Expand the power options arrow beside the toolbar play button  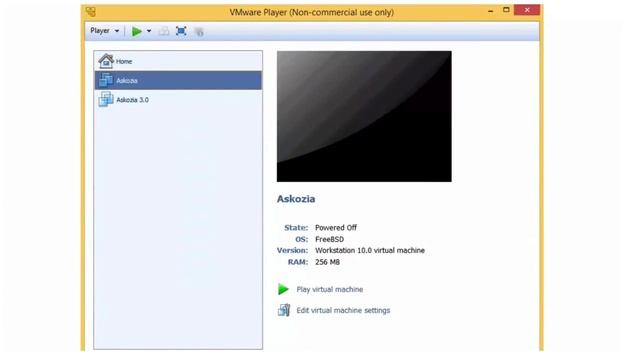coord(149,31)
